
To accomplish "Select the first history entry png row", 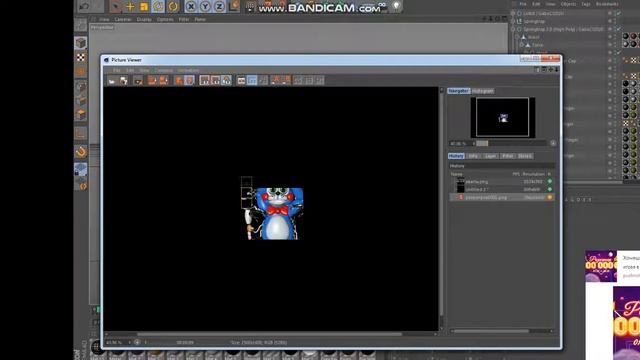I will pos(502,181).
